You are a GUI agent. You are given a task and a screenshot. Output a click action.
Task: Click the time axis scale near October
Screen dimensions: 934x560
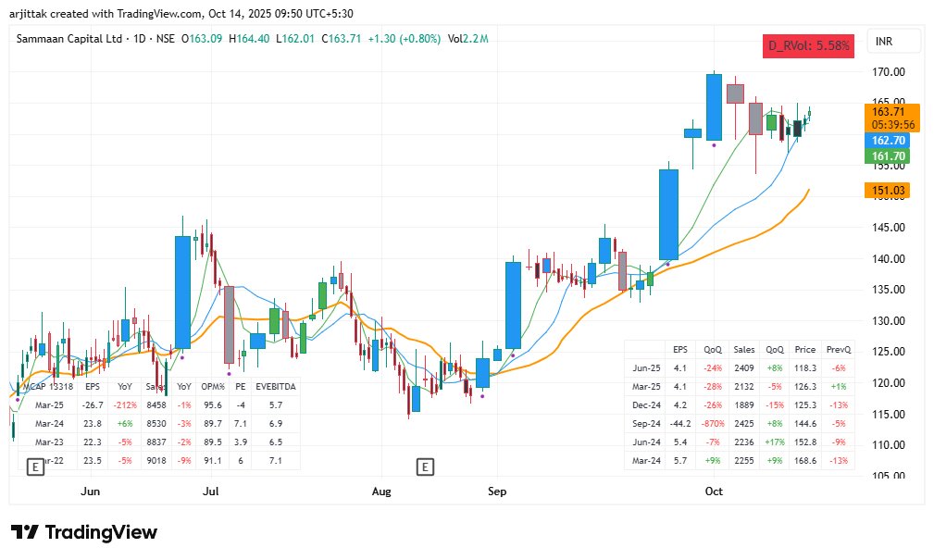pyautogui.click(x=713, y=492)
